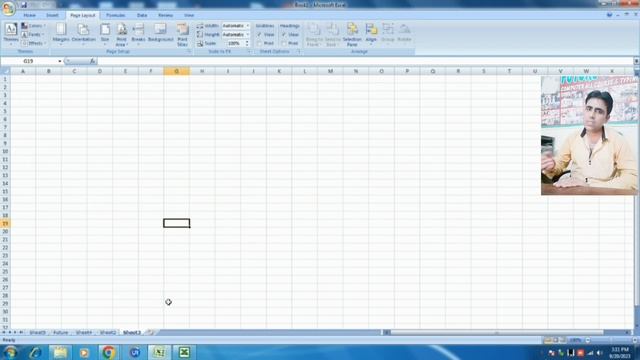Screen dimensions: 640x360
Task: Open the Selection Pane
Action: click(352, 35)
